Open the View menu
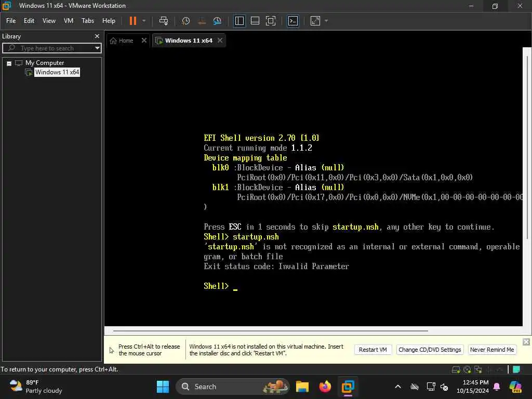 (x=49, y=21)
